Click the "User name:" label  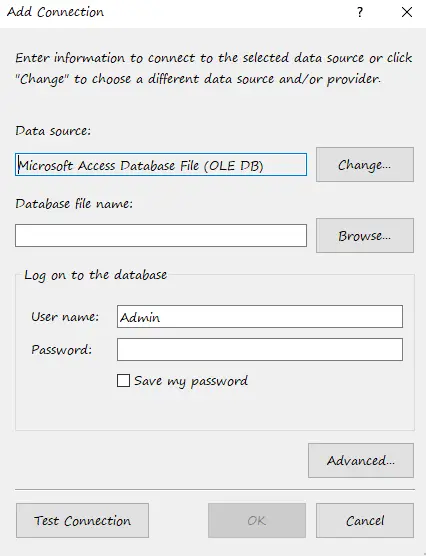coord(65,316)
